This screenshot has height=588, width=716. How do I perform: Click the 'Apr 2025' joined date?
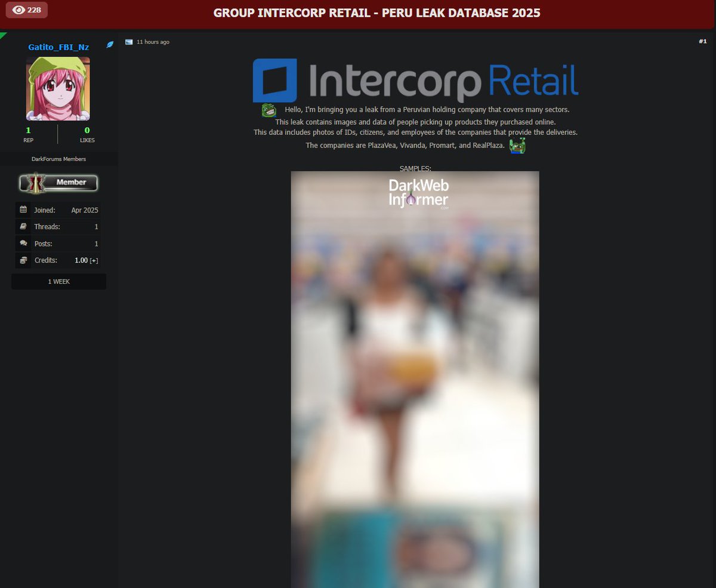[85, 210]
